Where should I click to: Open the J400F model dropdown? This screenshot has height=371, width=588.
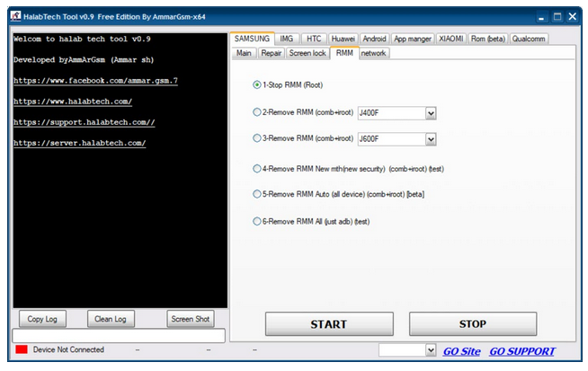(x=431, y=113)
